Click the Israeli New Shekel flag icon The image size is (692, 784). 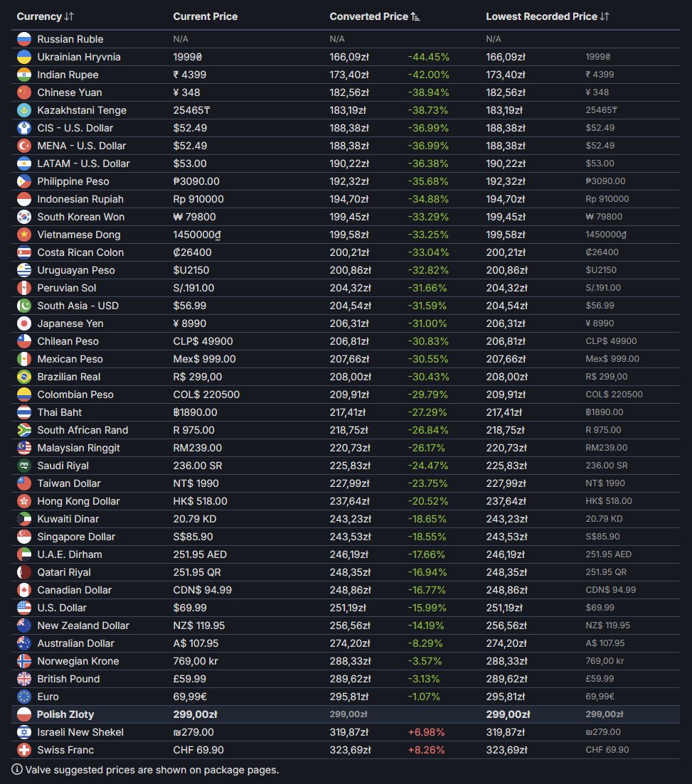[24, 732]
